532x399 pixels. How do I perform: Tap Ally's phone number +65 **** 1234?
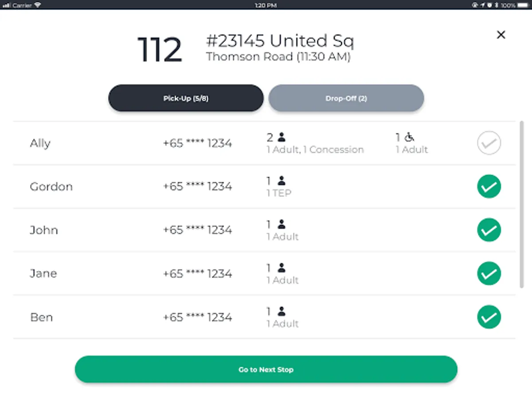point(197,143)
